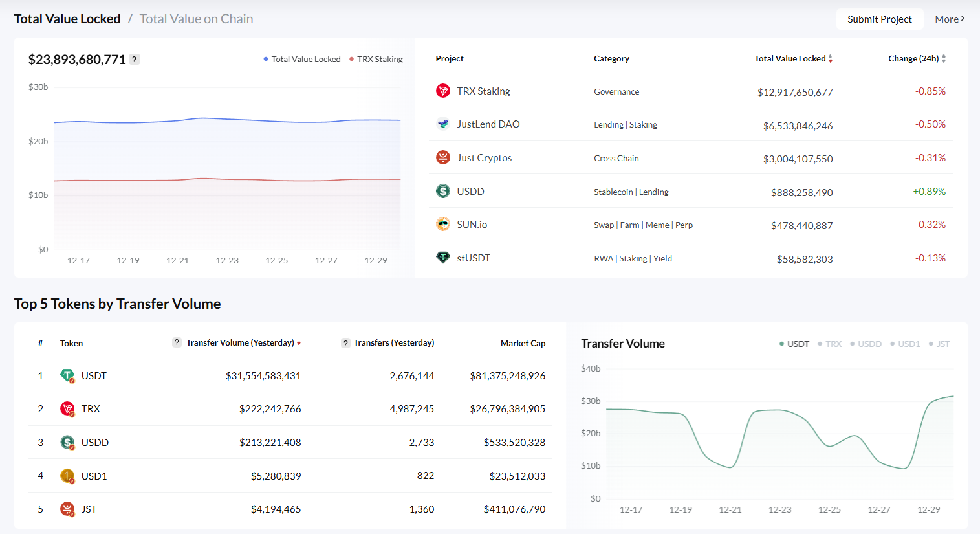980x534 pixels.
Task: Click the JST token icon
Action: coord(67,509)
